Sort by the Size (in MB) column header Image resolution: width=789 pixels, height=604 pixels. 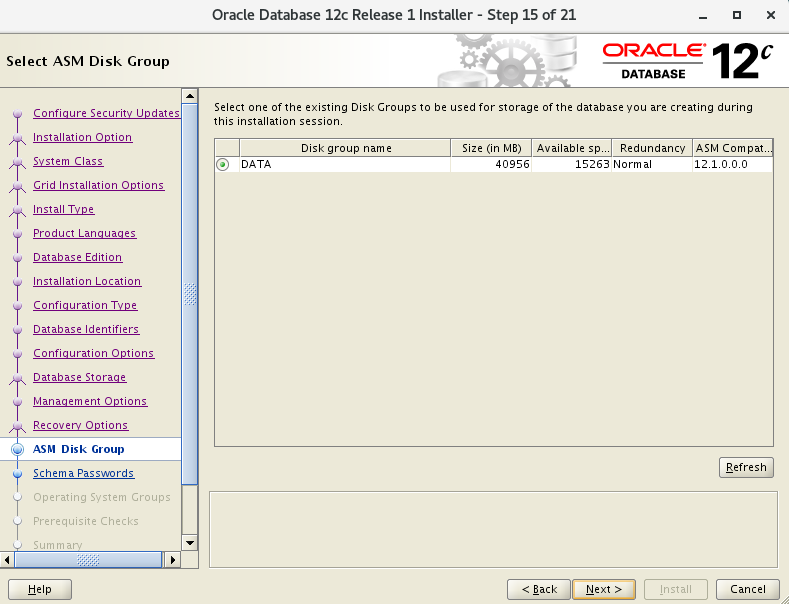click(491, 148)
